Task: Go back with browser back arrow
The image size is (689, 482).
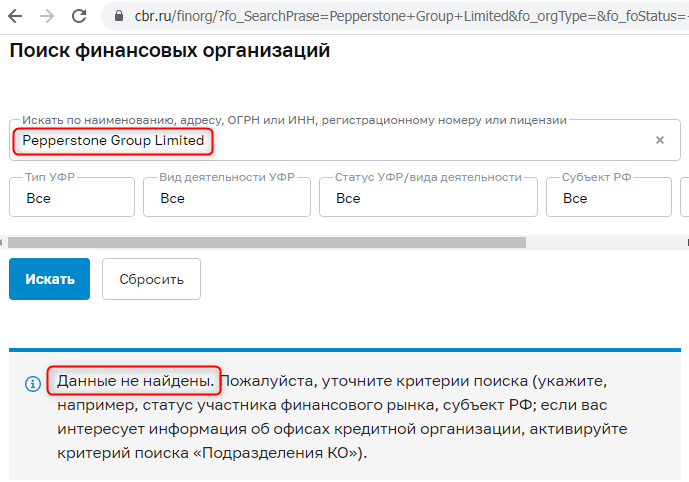Action: tap(15, 16)
